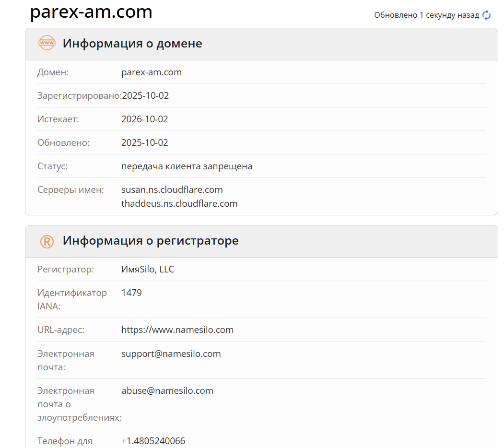504x448 pixels.
Task: Click the abuse@namesilo.com abuse email
Action: pos(167,390)
